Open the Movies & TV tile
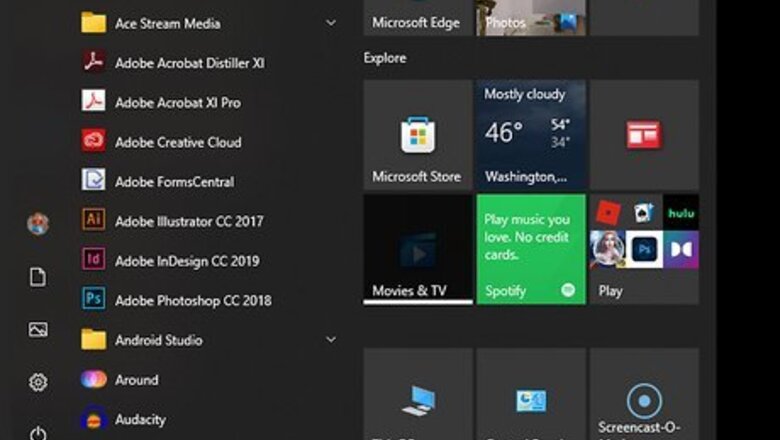Image resolution: width=780 pixels, height=440 pixels. [x=418, y=249]
